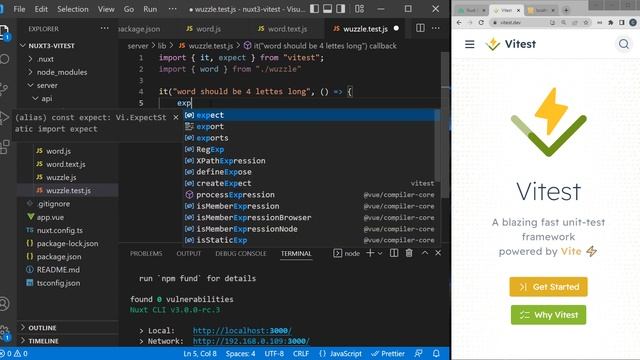Go back in the browser window
Screen dimensions: 640x360
click(x=459, y=22)
